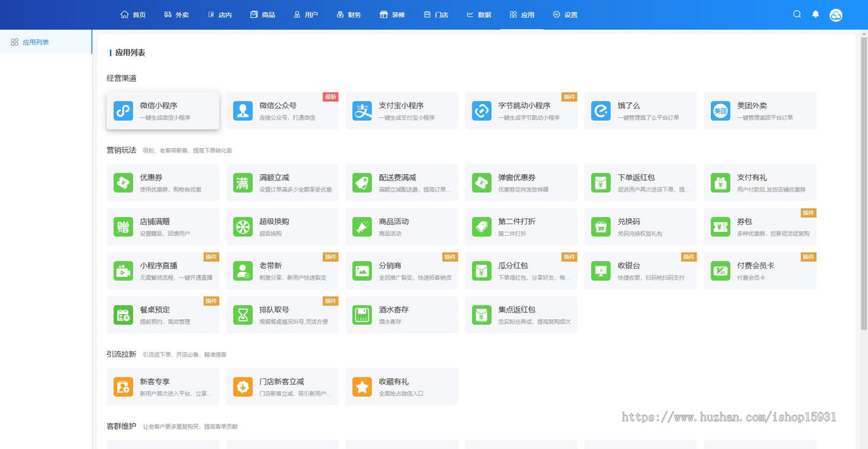Open the 酒水寄存 save icon
Viewport: 868px width, 449px height.
coord(362,315)
